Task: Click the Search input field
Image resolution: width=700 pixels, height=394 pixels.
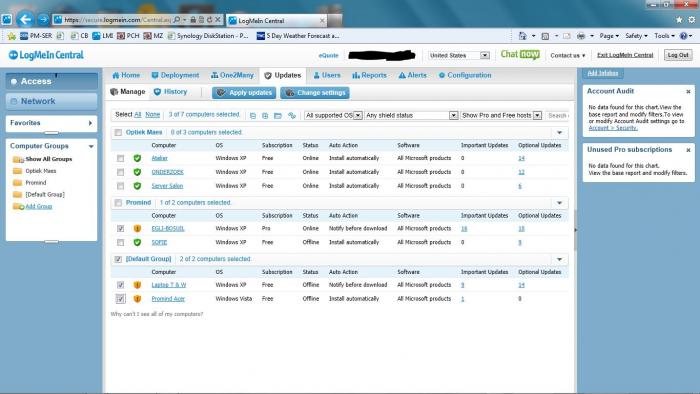Action: (x=558, y=116)
